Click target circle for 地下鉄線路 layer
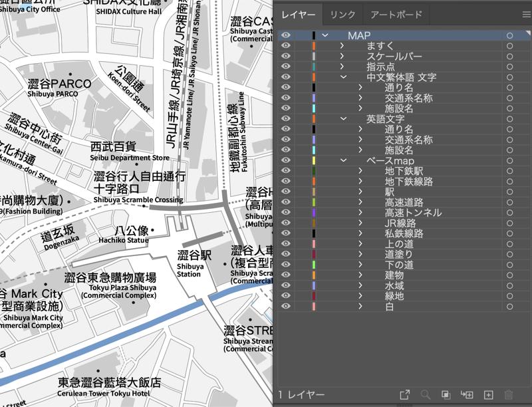The width and height of the screenshot is (532, 407). tap(509, 182)
